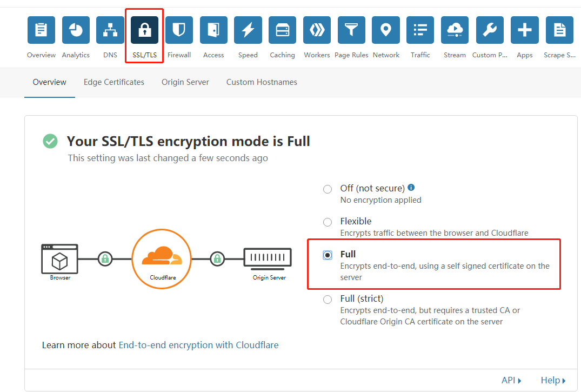The width and height of the screenshot is (581, 392).
Task: Open the Access door icon
Action: click(213, 30)
